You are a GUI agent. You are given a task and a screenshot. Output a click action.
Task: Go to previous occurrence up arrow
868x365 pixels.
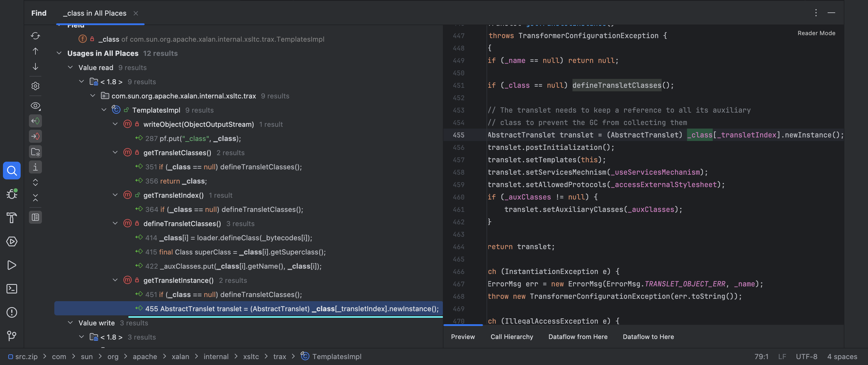click(35, 51)
